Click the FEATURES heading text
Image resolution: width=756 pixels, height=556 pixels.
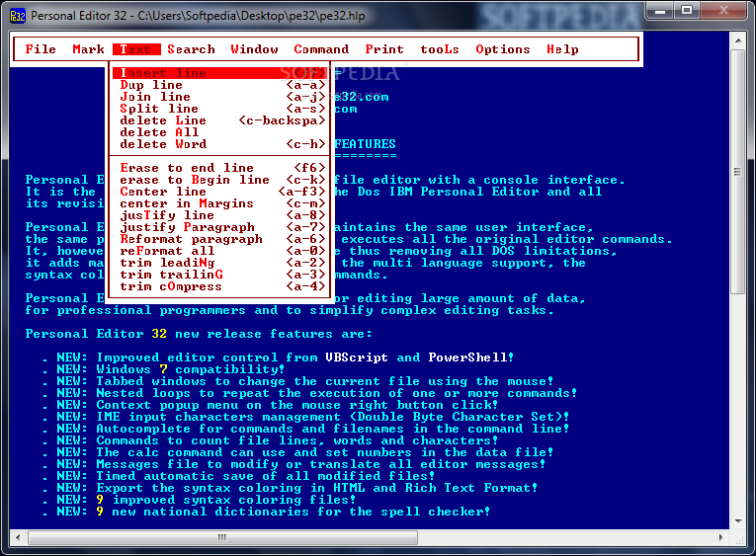[x=365, y=144]
